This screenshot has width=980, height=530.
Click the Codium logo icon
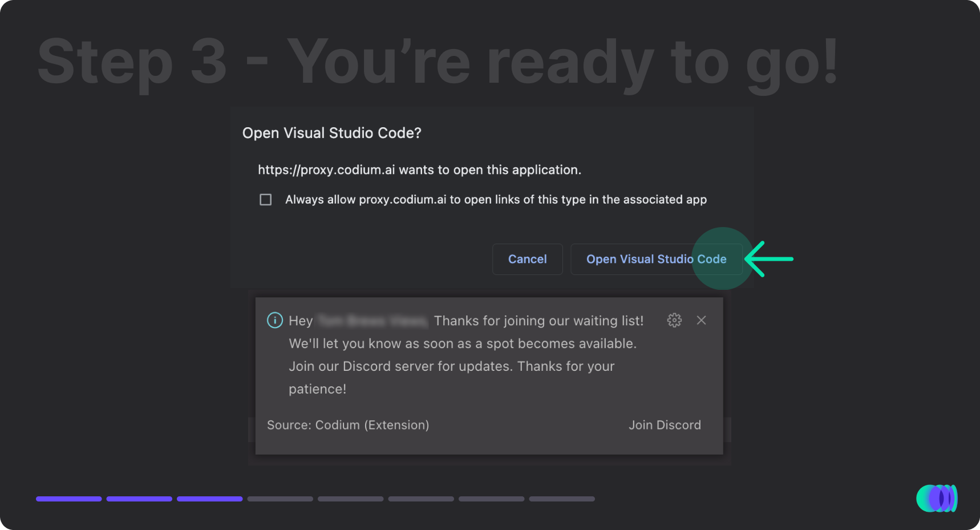point(937,498)
